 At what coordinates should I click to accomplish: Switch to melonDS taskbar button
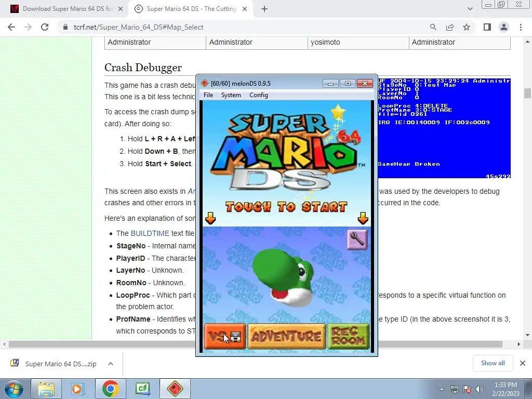click(x=175, y=389)
